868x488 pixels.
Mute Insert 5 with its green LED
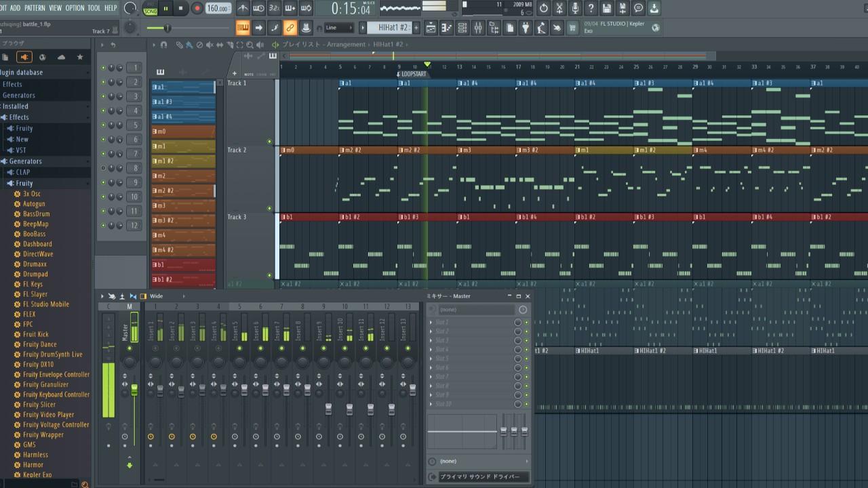(239, 348)
